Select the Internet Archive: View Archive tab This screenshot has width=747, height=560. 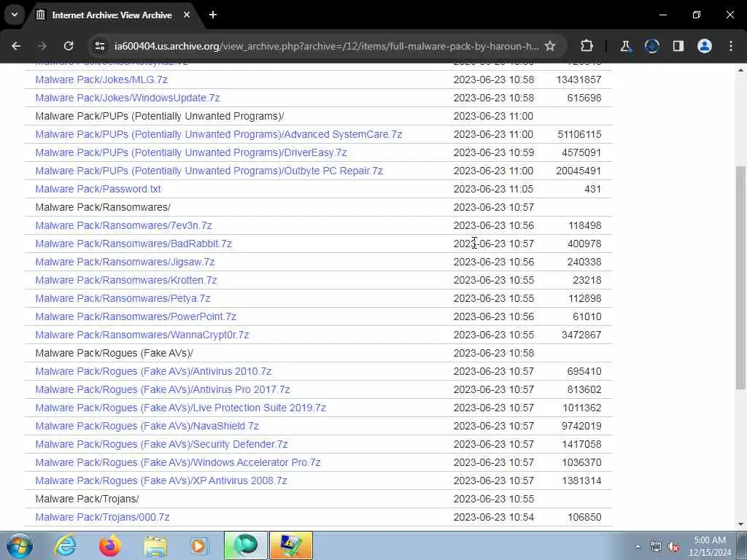[112, 15]
